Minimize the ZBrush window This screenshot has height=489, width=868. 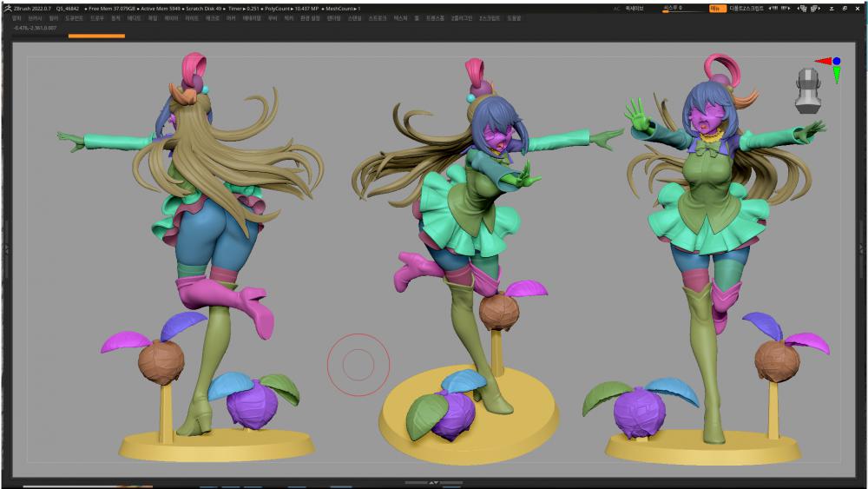(832, 9)
